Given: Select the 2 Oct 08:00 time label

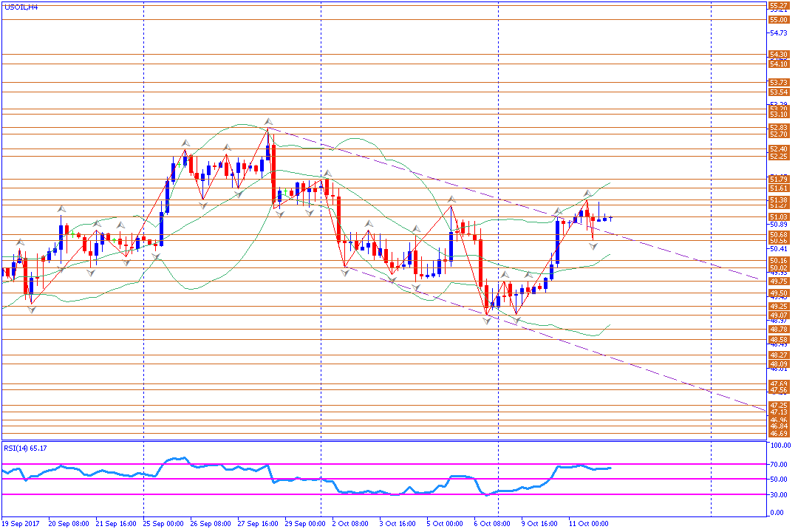Looking at the screenshot, I should [x=350, y=523].
